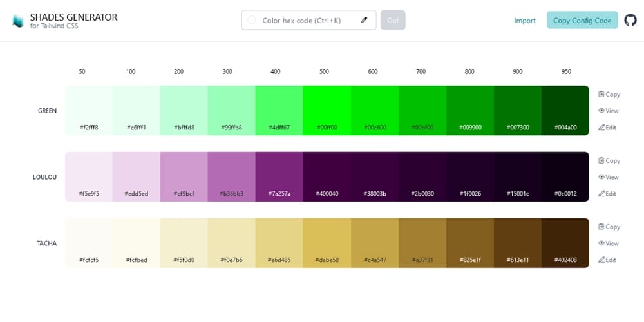Viewport: 644px width, 322px height.
Task: Select the green #e6fff1 swatch
Action: coord(137,111)
